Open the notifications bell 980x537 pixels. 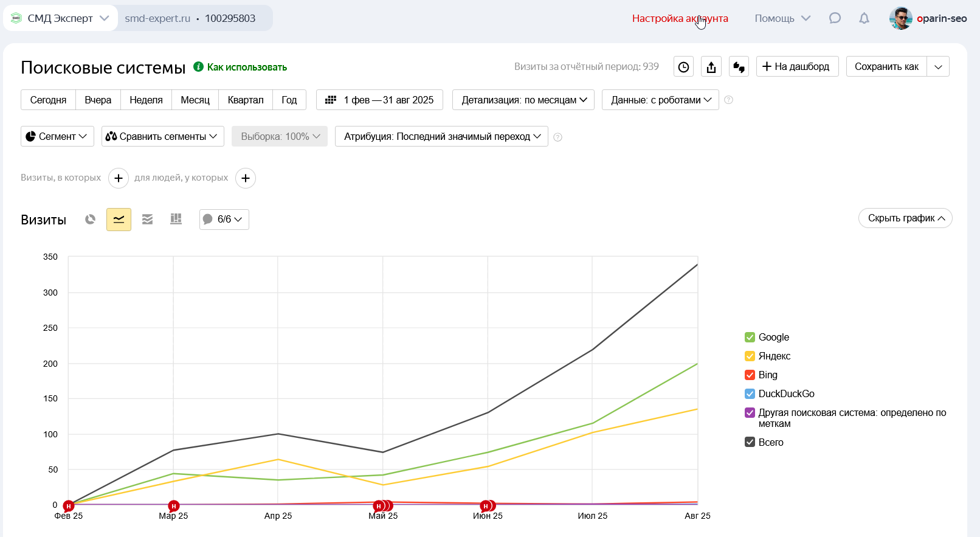point(864,18)
